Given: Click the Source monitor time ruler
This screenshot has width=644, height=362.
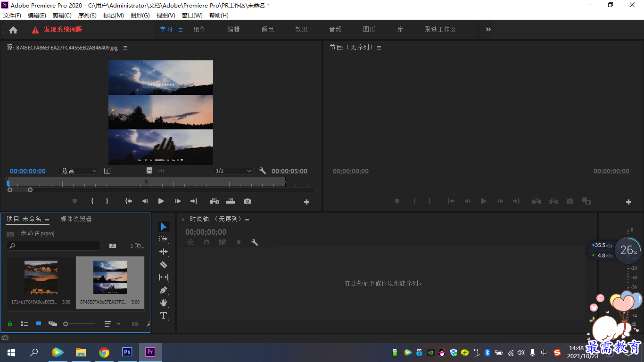Looking at the screenshot, I should click(x=146, y=182).
